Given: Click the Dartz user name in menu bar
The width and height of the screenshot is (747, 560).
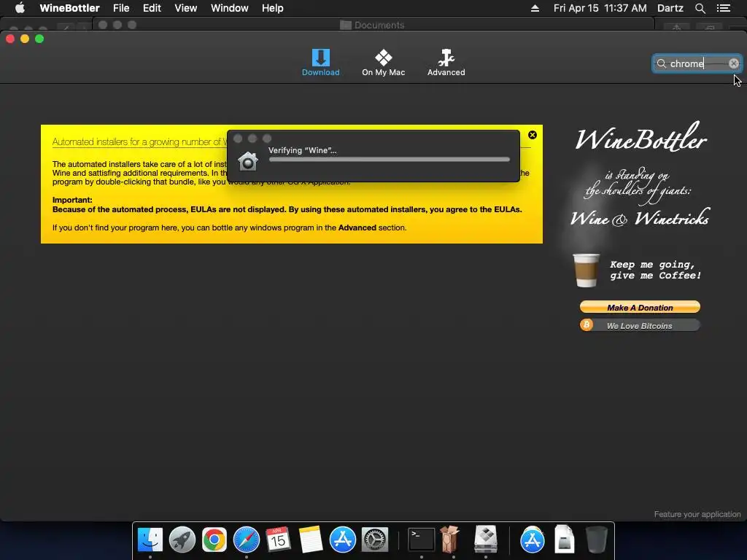Looking at the screenshot, I should point(670,8).
